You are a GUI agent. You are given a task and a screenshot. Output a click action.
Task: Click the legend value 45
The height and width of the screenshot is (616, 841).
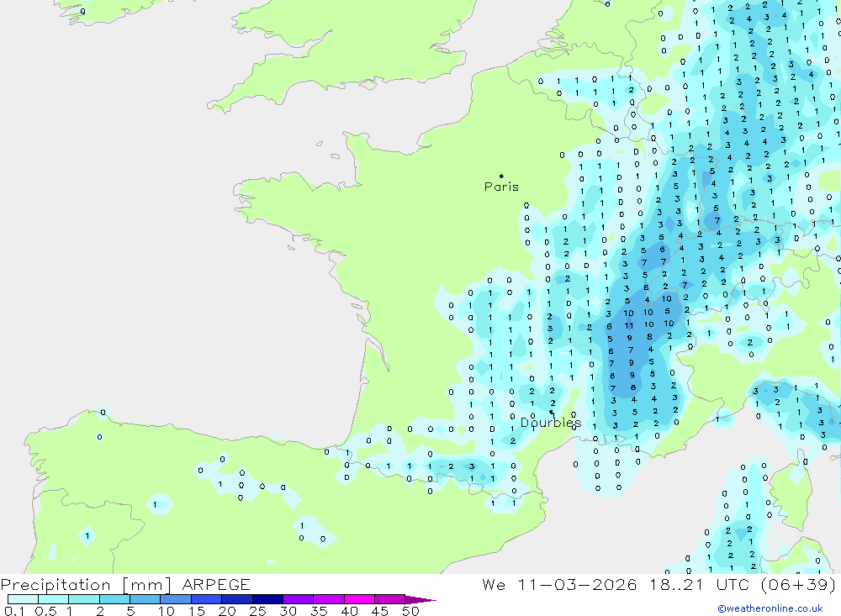pos(380,611)
